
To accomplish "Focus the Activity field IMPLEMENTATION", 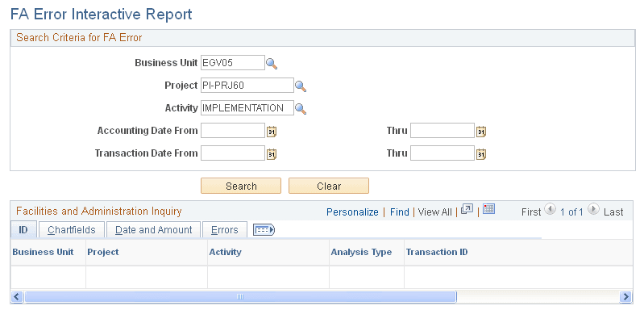I will pos(247,108).
